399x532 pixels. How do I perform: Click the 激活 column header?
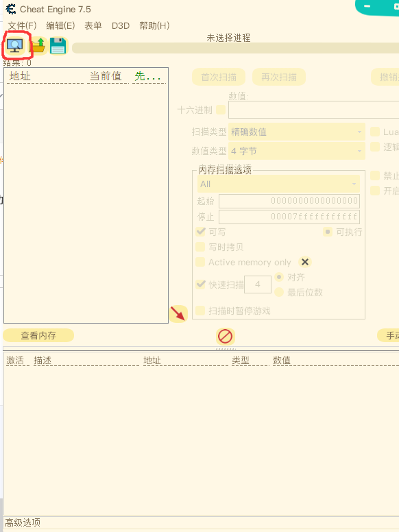(15, 361)
